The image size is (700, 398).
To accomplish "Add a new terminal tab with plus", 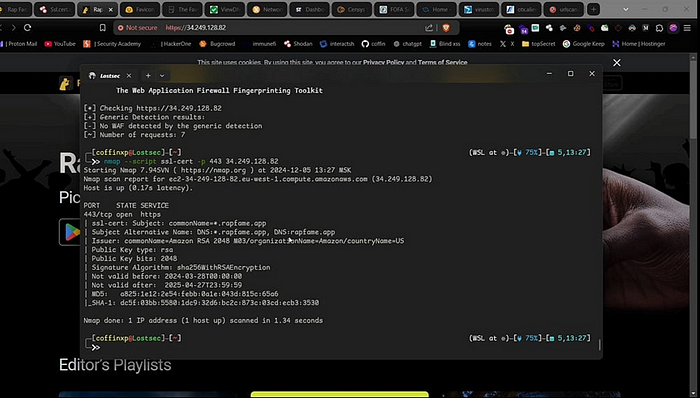I will pos(148,76).
